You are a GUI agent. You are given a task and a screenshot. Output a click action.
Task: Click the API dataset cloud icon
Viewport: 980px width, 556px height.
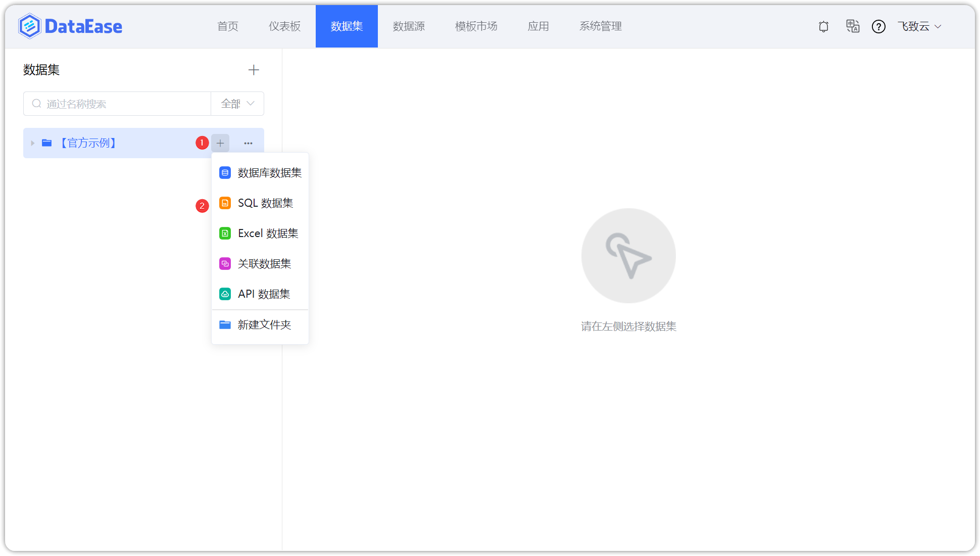coord(224,294)
